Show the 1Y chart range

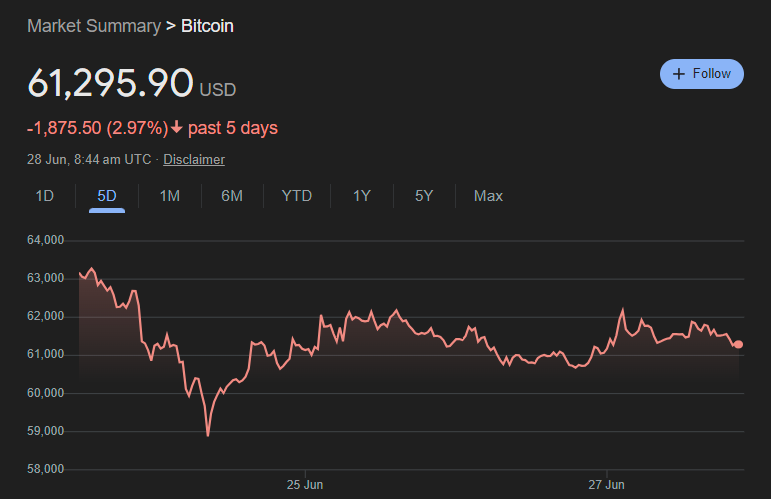[362, 196]
